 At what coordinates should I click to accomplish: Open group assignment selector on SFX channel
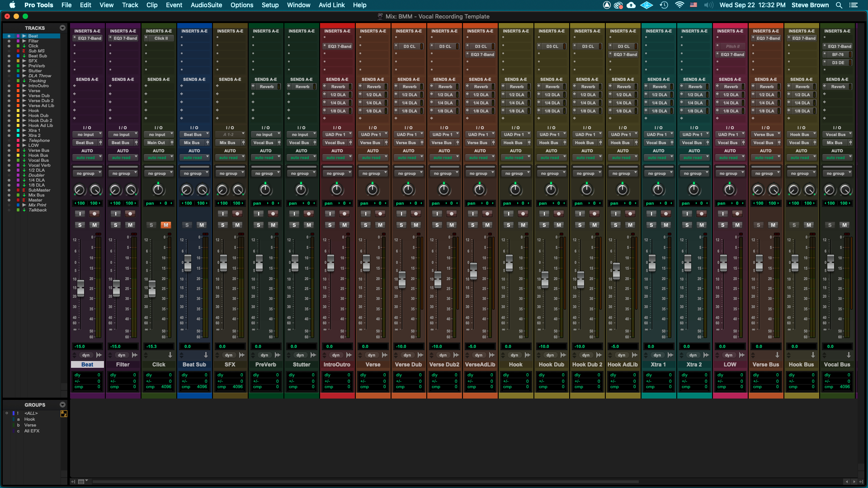(x=230, y=174)
